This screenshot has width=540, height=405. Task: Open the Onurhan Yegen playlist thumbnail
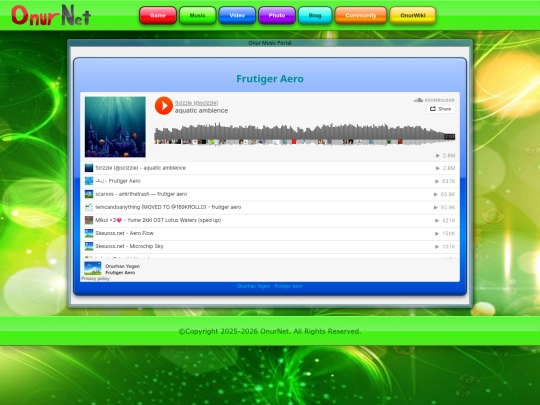click(x=93, y=268)
